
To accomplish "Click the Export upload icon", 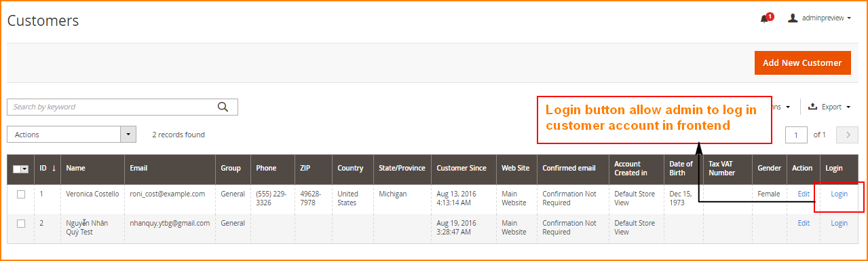I will (x=812, y=107).
